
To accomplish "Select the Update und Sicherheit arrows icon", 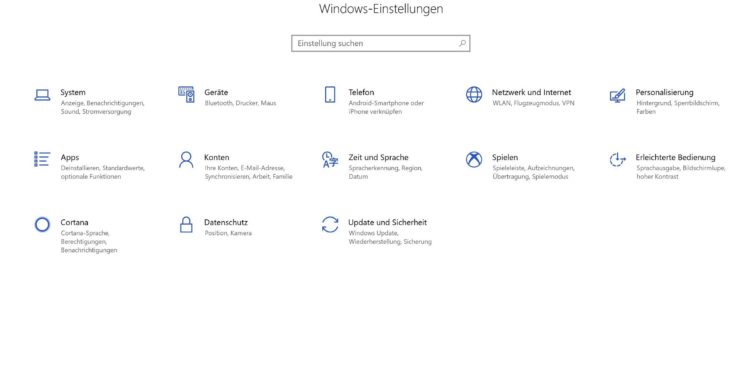I will 330,224.
